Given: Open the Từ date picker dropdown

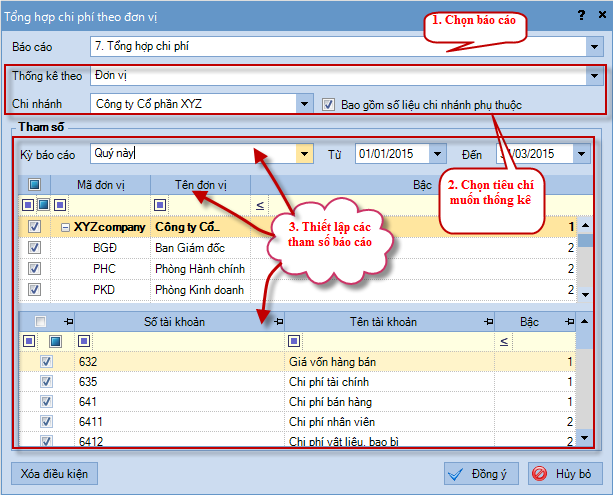Looking at the screenshot, I should pyautogui.click(x=437, y=154).
